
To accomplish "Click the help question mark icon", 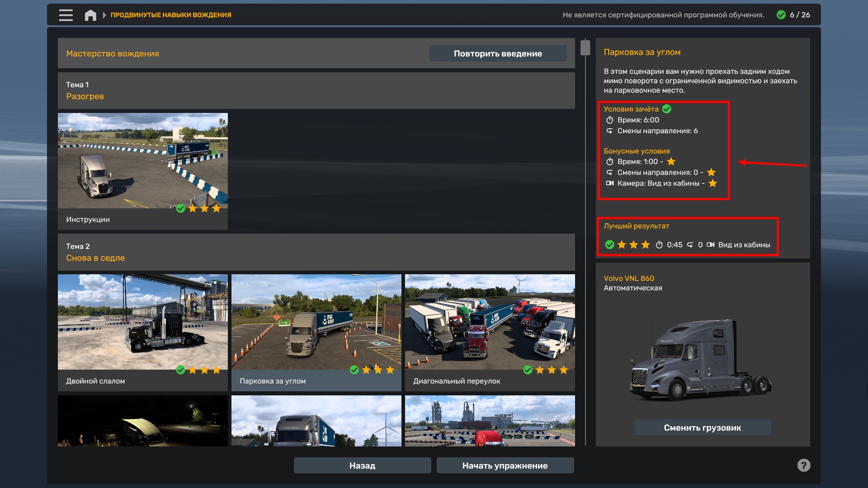I will (803, 465).
